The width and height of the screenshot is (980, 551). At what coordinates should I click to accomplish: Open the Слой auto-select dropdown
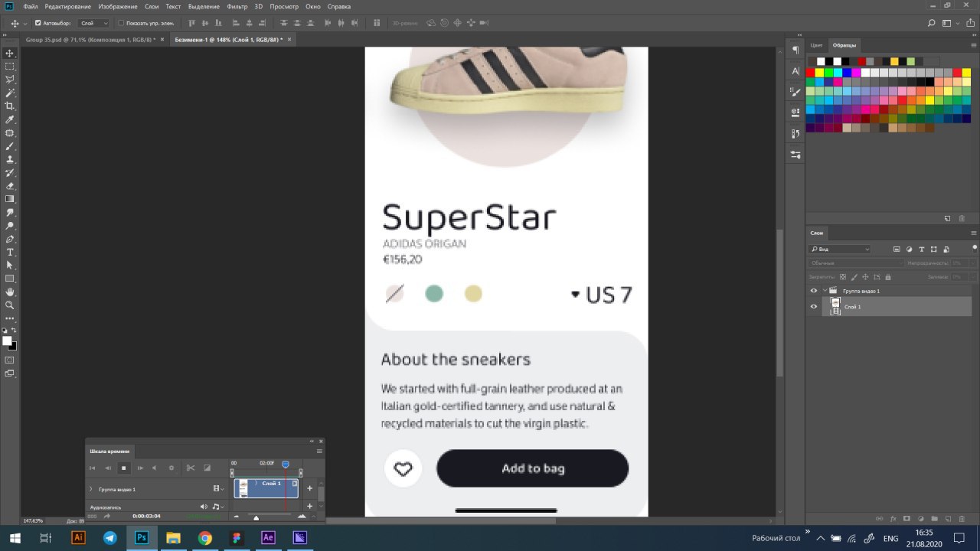(95, 23)
